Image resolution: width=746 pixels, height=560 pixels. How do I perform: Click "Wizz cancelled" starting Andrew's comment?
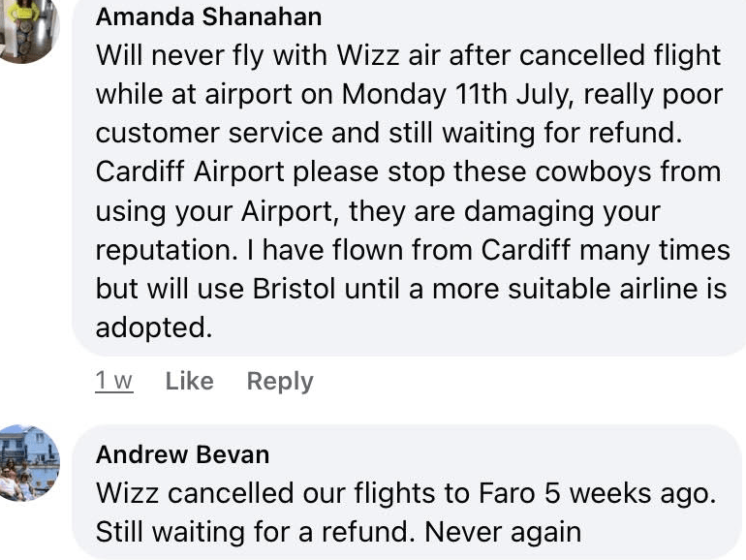pyautogui.click(x=178, y=493)
